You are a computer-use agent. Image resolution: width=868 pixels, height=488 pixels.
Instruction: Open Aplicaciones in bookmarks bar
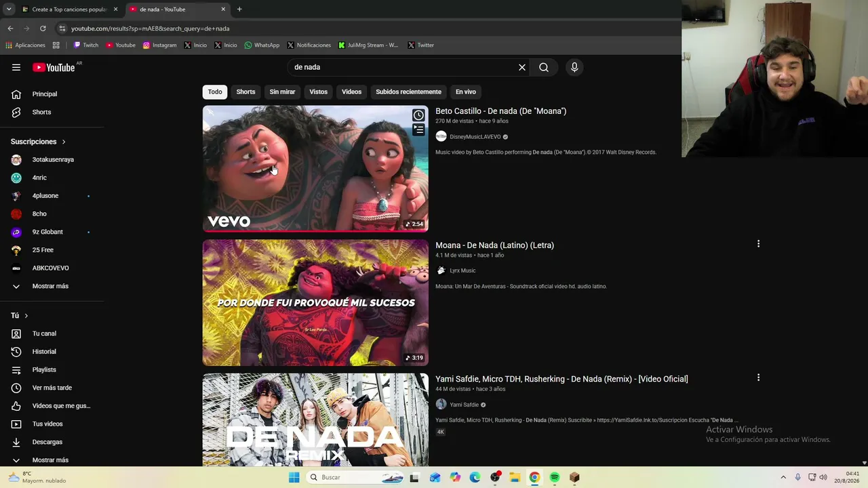click(26, 45)
